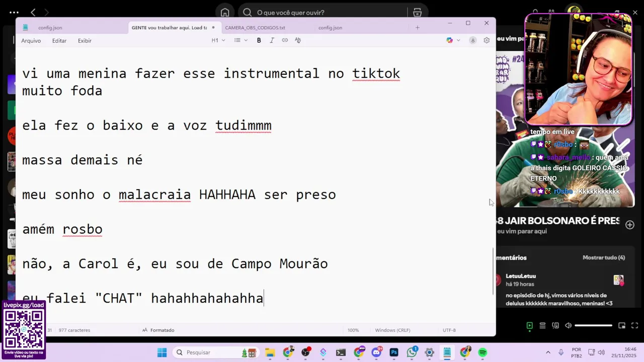Expand the H1 heading dropdown
This screenshot has width=644, height=362.
click(x=218, y=40)
